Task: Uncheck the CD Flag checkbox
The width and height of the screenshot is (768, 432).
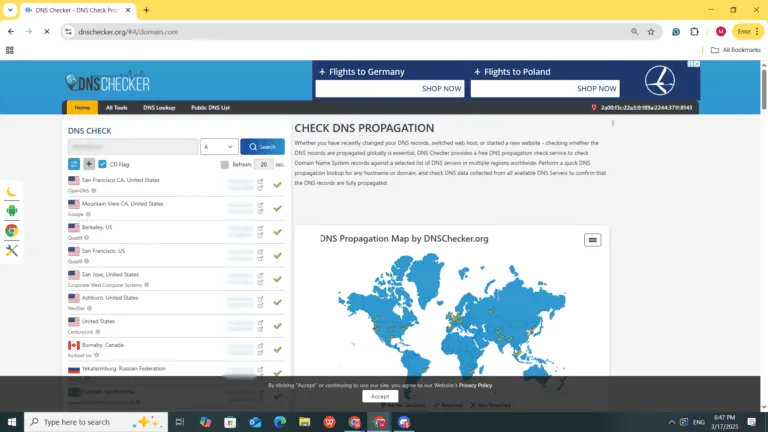Action: (102, 164)
